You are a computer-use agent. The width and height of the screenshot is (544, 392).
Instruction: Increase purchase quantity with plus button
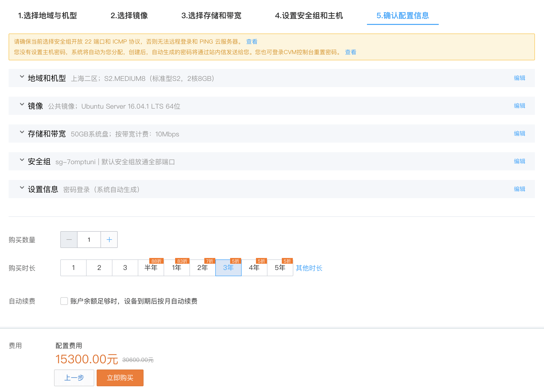tap(109, 240)
